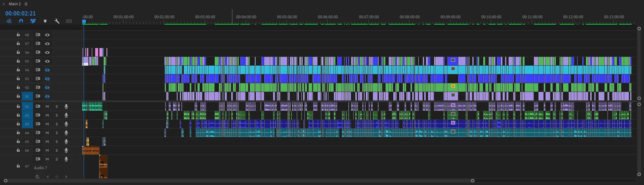Toggle sync lock on track A1
The height and width of the screenshot is (185, 644).
(x=38, y=106)
